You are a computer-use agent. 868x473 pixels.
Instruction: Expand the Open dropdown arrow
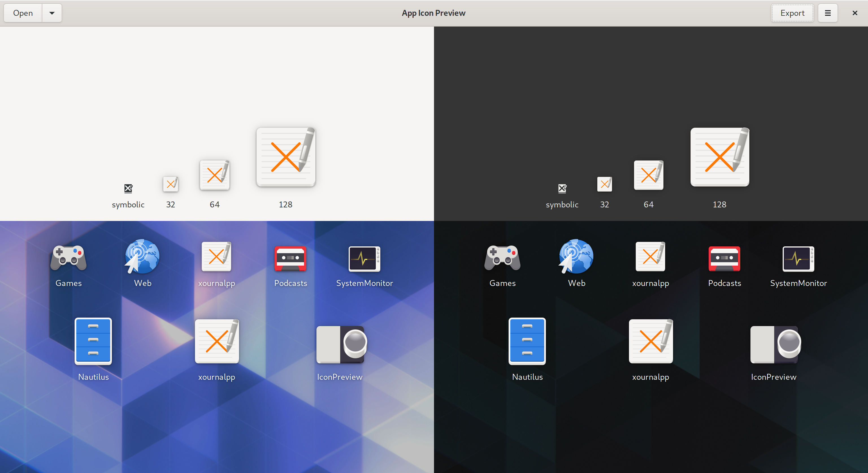[x=52, y=13]
